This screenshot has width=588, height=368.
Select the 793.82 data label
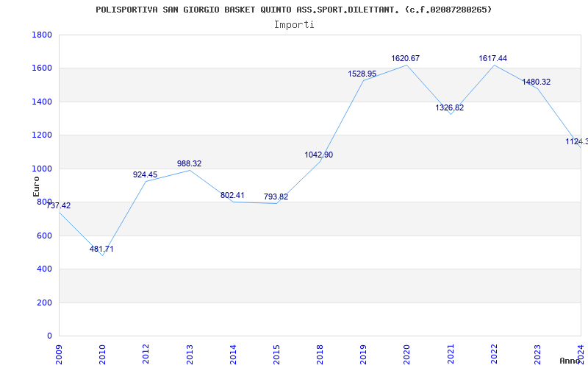(276, 197)
